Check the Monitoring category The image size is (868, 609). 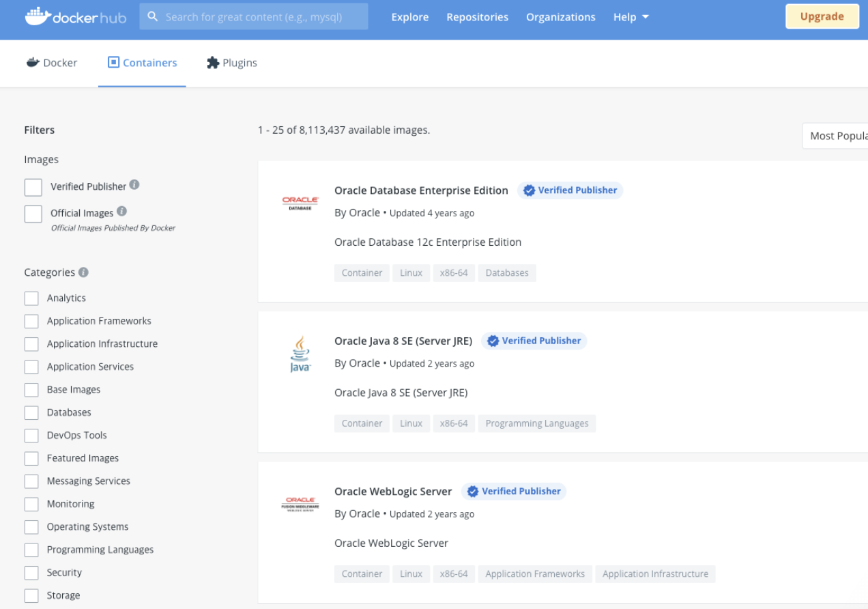(31, 504)
